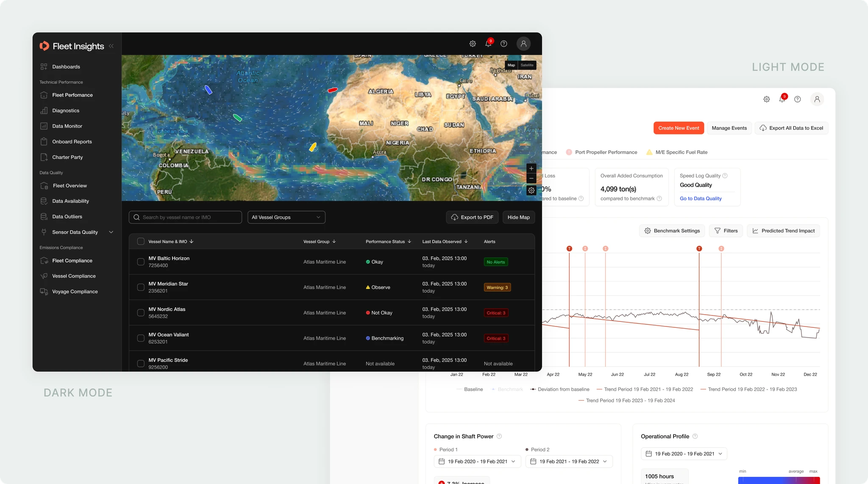868x484 pixels.
Task: Sort by Vessel Name & IMO column
Action: tap(171, 241)
